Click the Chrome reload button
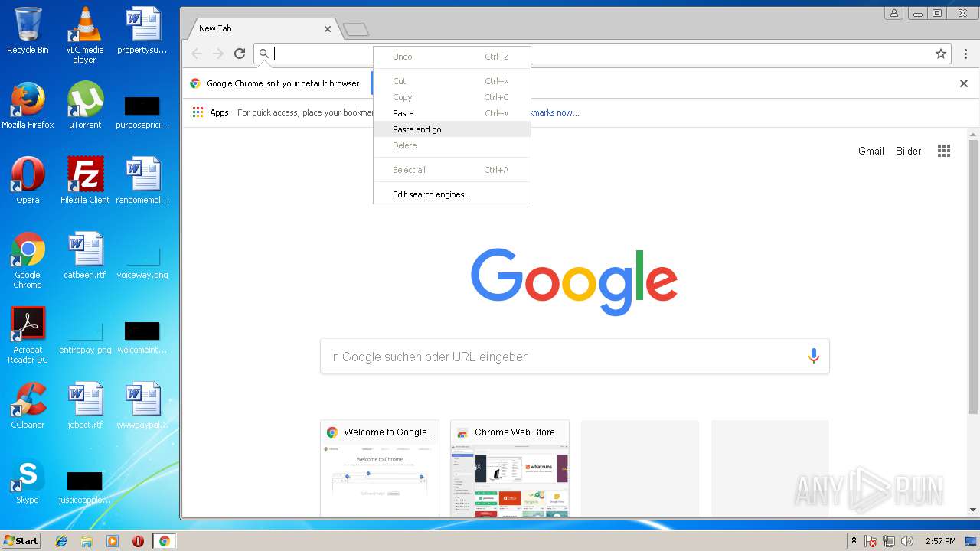The height and width of the screenshot is (551, 980). [240, 54]
